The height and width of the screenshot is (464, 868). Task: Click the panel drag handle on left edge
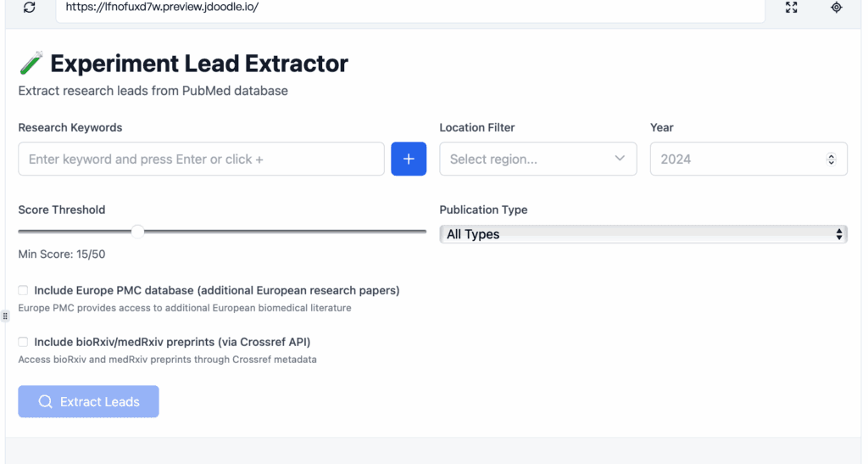[x=5, y=316]
